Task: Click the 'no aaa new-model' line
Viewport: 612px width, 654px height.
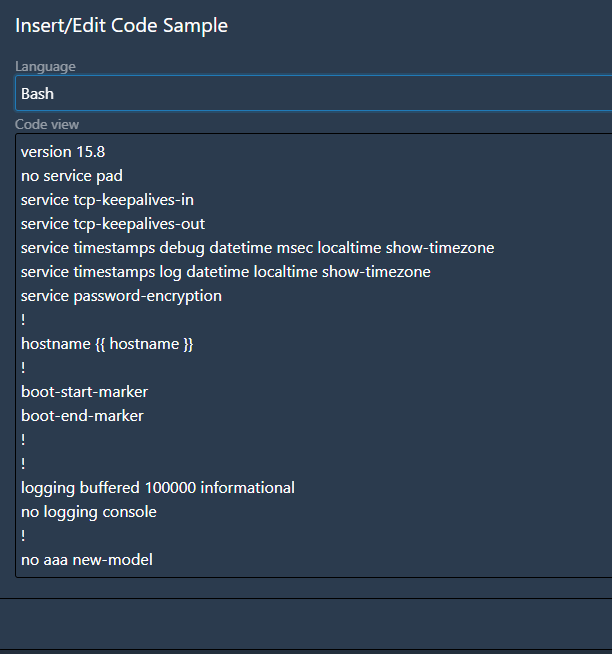Action: pos(87,560)
